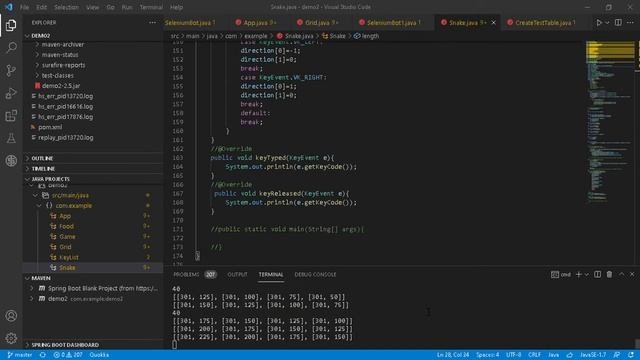This screenshot has height=360, width=640.
Task: Select the Game class in Java Projects
Action: click(67, 236)
